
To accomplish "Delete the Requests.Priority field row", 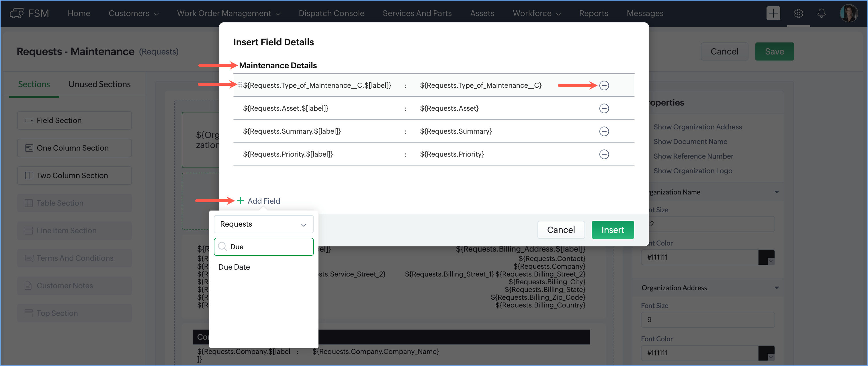I will pos(604,154).
